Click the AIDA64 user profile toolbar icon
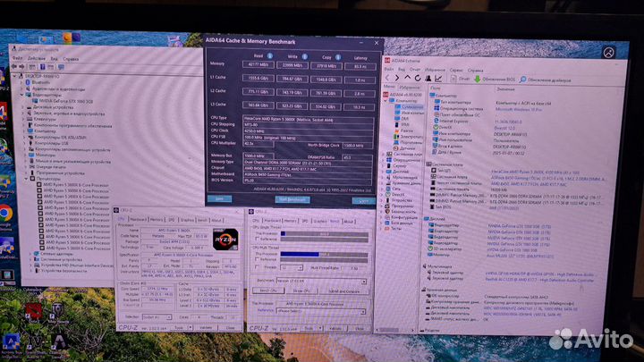Image resolution: width=644 pixels, height=362 pixels. point(428,78)
